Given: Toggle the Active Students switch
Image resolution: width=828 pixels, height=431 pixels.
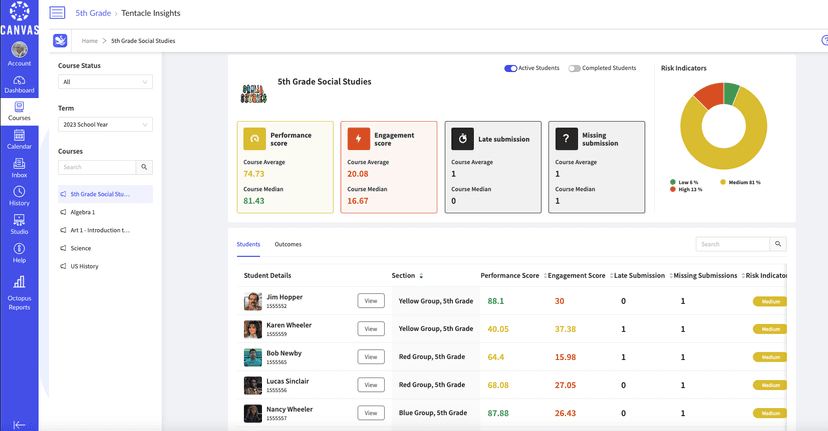Looking at the screenshot, I should pyautogui.click(x=510, y=68).
